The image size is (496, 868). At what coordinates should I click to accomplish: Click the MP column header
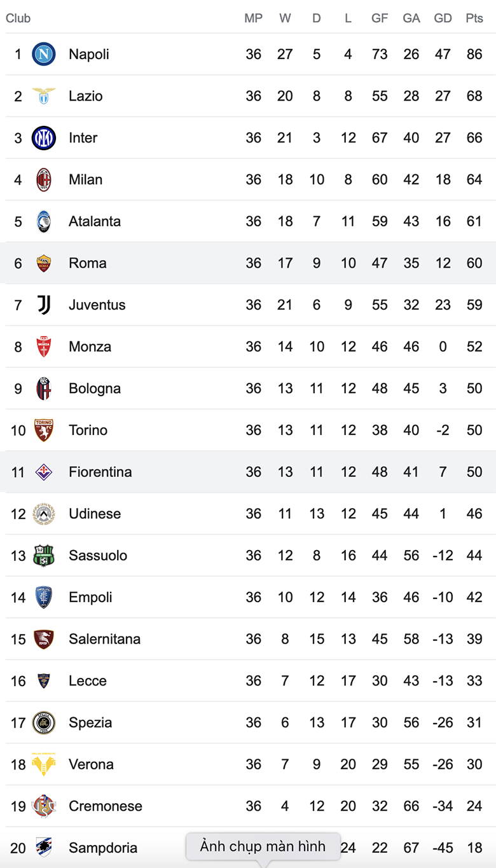coord(253,18)
